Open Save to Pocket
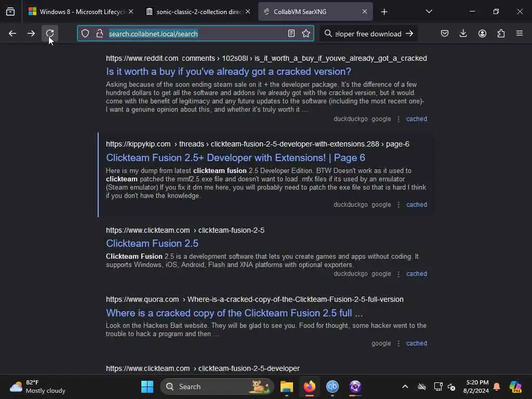 [445, 34]
